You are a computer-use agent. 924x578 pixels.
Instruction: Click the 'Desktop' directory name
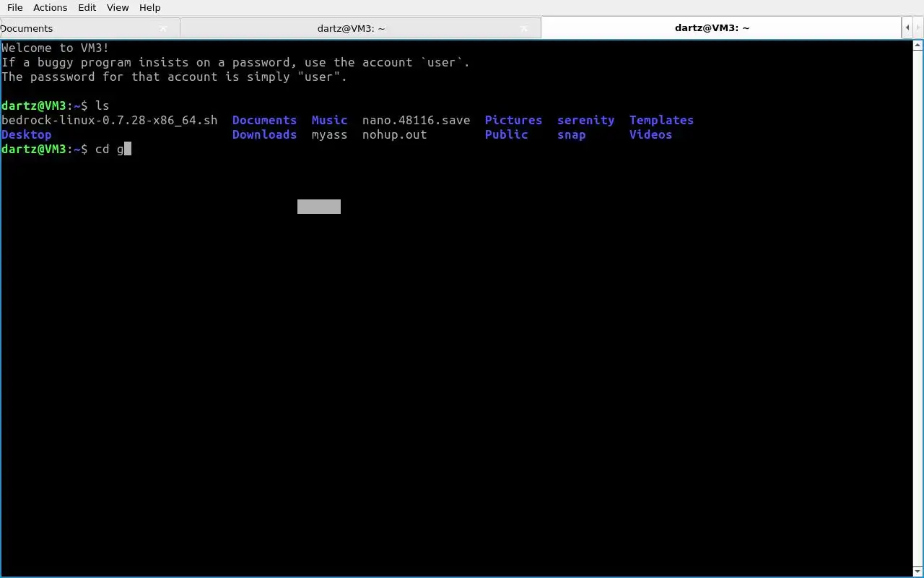click(x=27, y=134)
